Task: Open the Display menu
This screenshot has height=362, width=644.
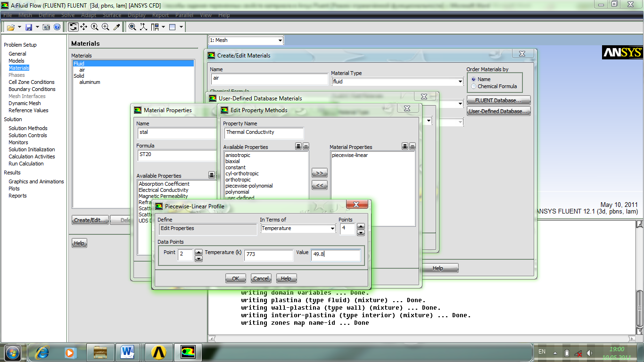Action: [x=137, y=15]
